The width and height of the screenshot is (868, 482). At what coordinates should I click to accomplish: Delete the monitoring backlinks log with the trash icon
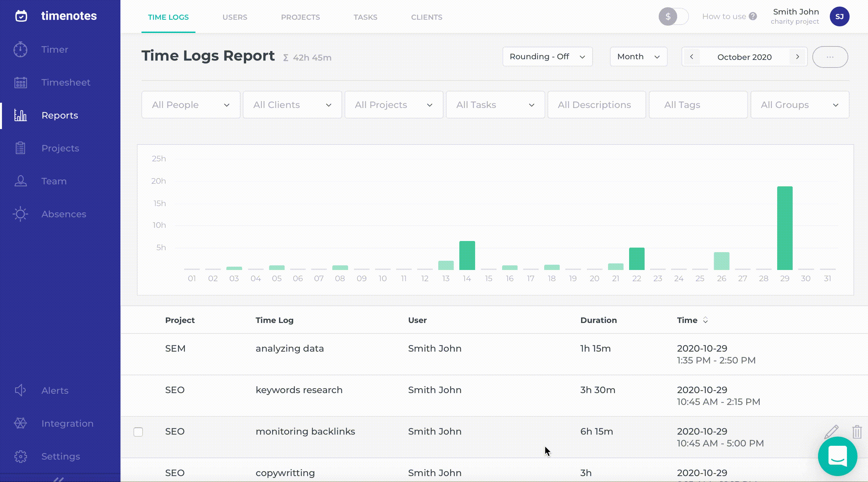[857, 432]
